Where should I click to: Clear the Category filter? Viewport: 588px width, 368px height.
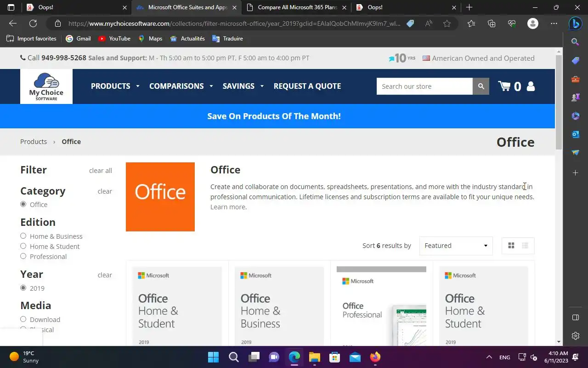105,191
